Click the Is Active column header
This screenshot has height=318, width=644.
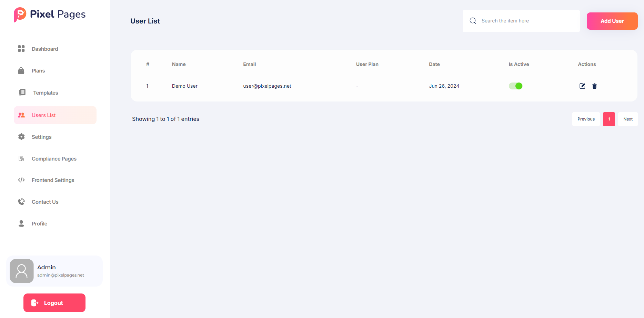[519, 64]
